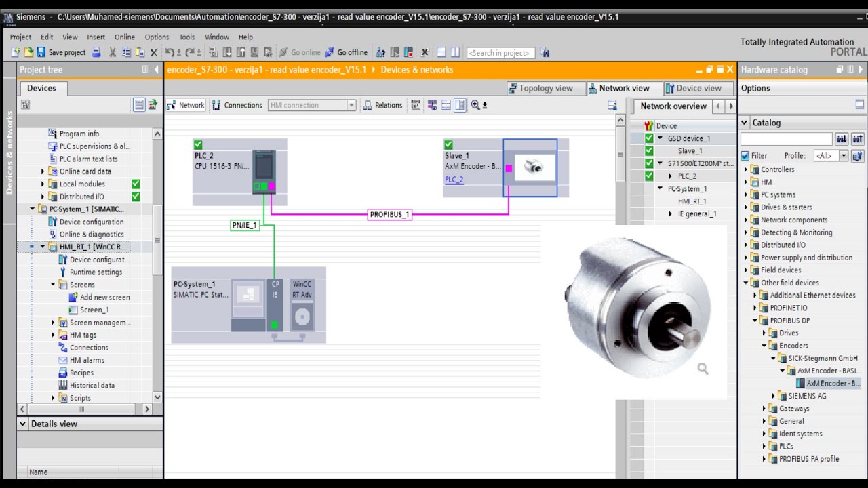Expand the HMI tags tree node
Viewport: 868px width, 488px height.
coord(53,335)
